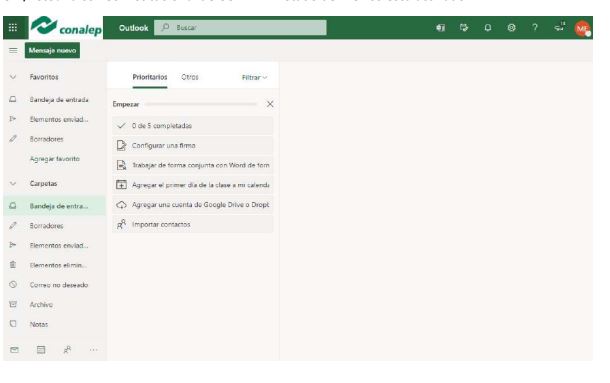Open Elementos enviados under Favoritos
610x383 pixels.
click(x=54, y=119)
